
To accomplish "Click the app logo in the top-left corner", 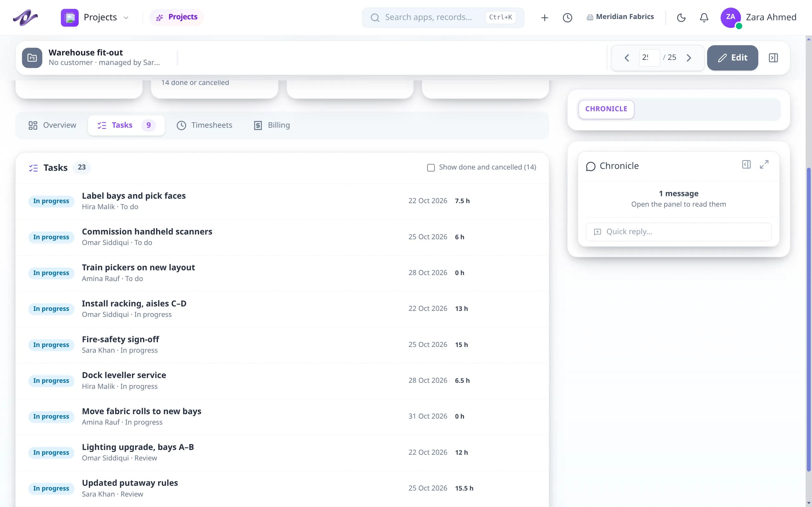I will point(25,17).
